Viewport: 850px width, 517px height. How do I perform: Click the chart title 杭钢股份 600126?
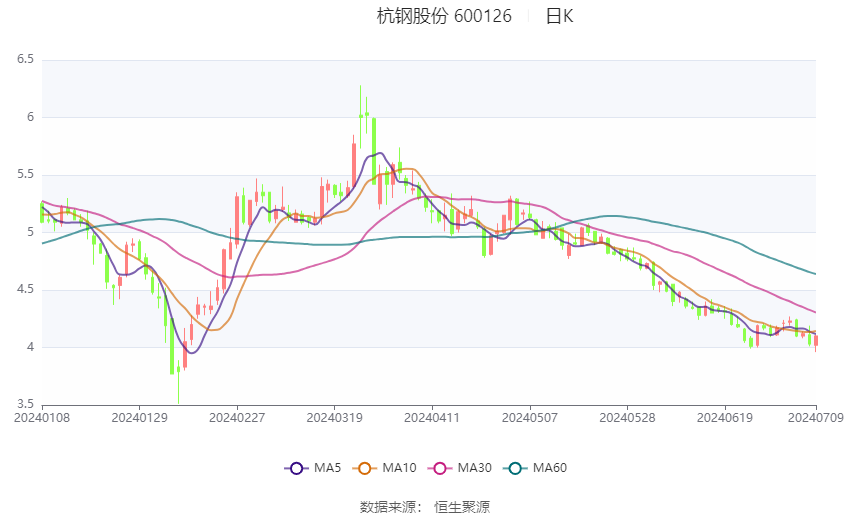coord(444,16)
